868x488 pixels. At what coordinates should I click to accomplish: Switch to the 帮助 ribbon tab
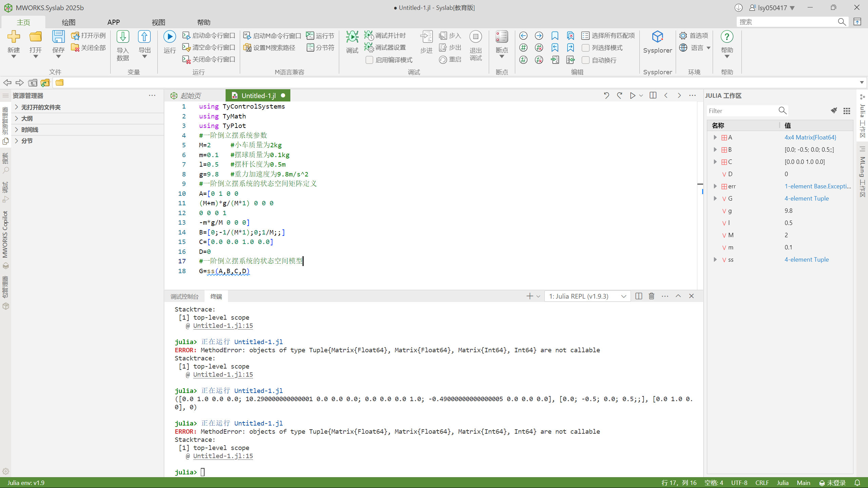(204, 22)
